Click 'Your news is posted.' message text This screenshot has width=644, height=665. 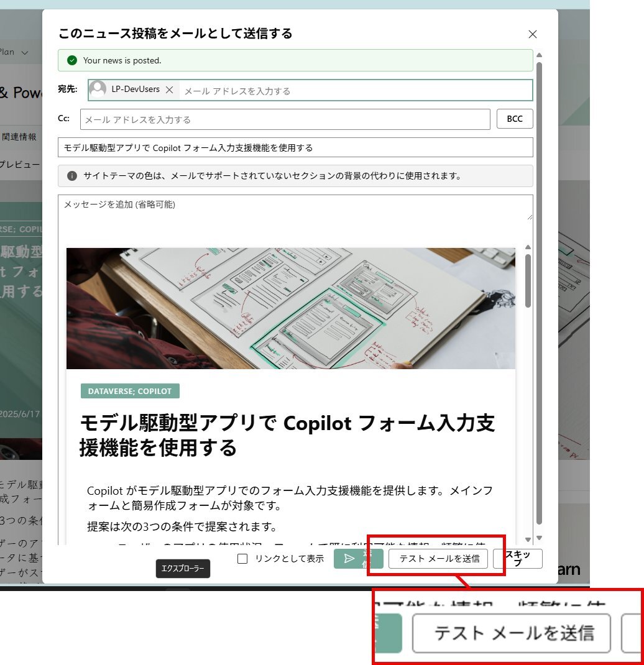(122, 60)
